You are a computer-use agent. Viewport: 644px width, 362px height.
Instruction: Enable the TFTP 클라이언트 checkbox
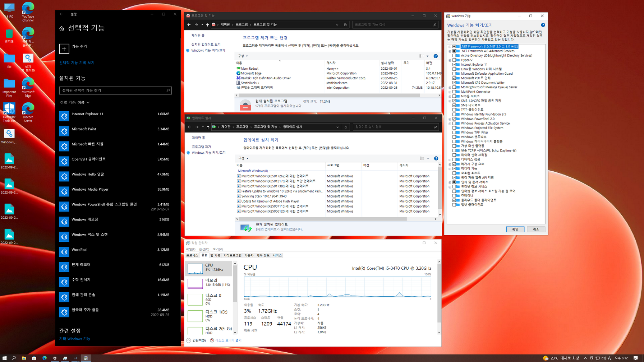[454, 110]
